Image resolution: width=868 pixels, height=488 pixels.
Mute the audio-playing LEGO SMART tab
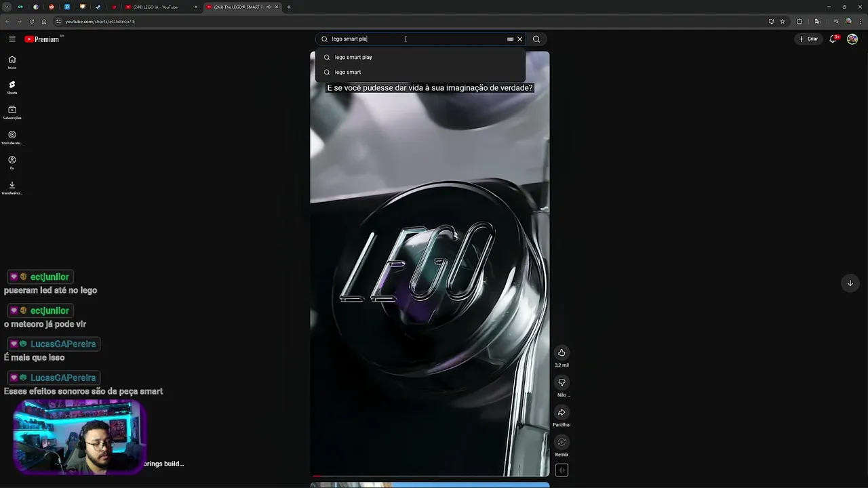click(x=269, y=7)
